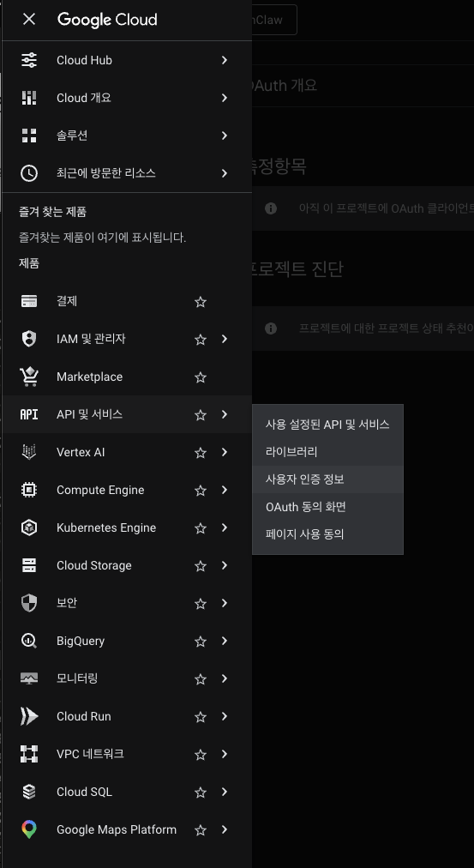Click the Cloud SQL stack icon

tap(29, 792)
